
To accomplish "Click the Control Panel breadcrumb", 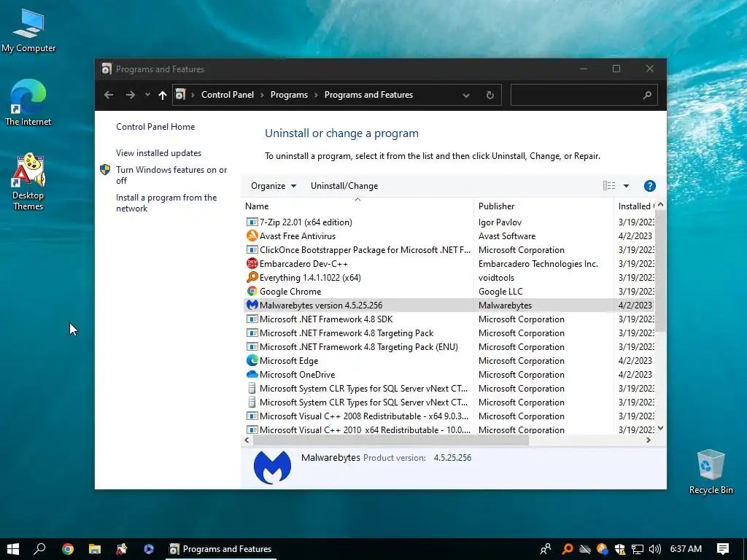I will tap(228, 95).
